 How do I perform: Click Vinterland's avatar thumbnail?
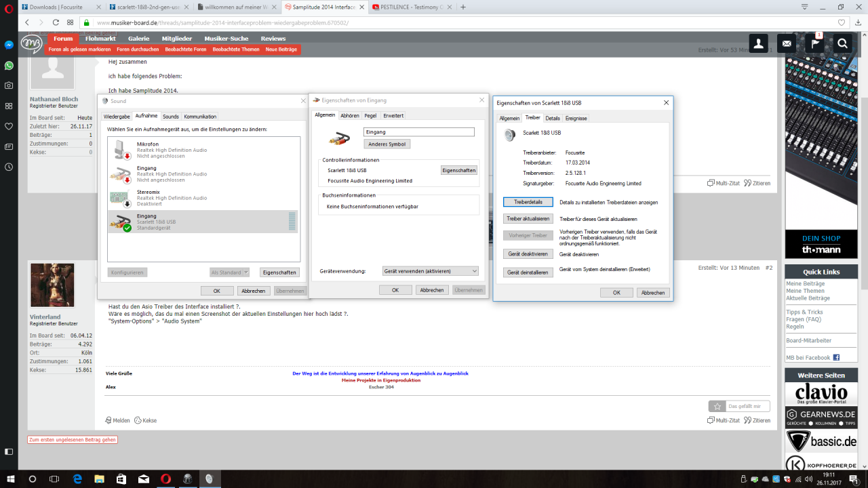point(52,285)
